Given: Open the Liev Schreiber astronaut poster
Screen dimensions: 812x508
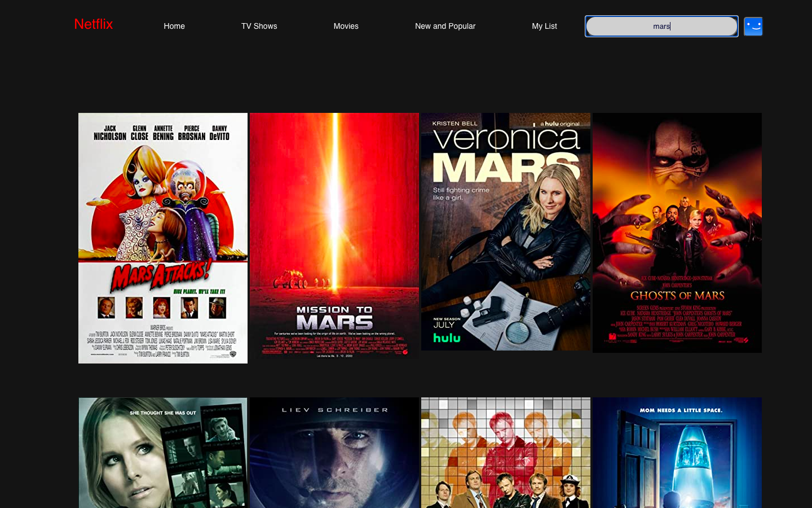Looking at the screenshot, I should [334, 453].
